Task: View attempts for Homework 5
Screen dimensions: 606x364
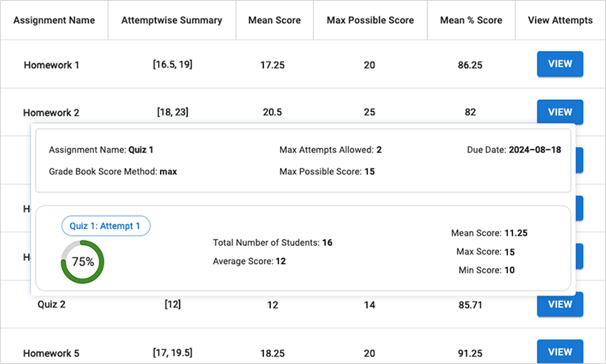Action: point(560,352)
